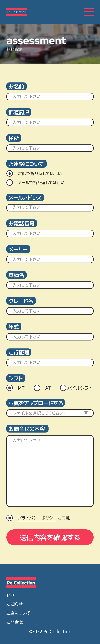Choose AT shift radio button
Screen dimensions: 100x644
(x=37, y=388)
